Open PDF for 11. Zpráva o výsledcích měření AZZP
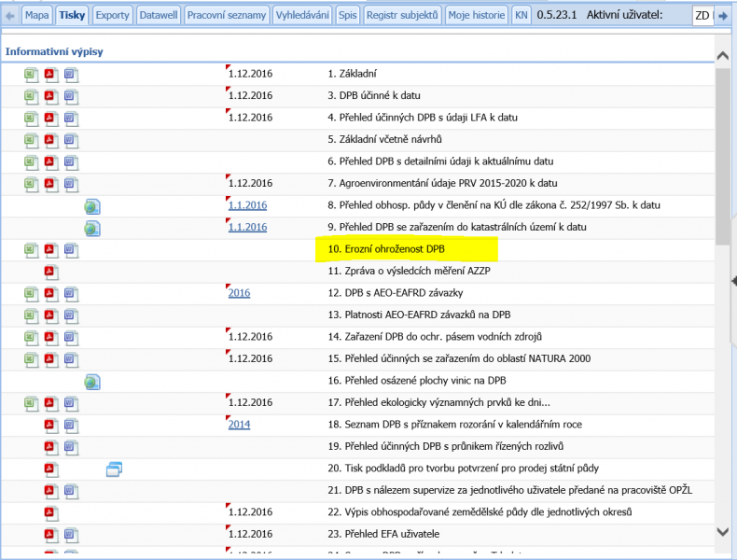Screen dimensions: 737x560 click(51, 272)
